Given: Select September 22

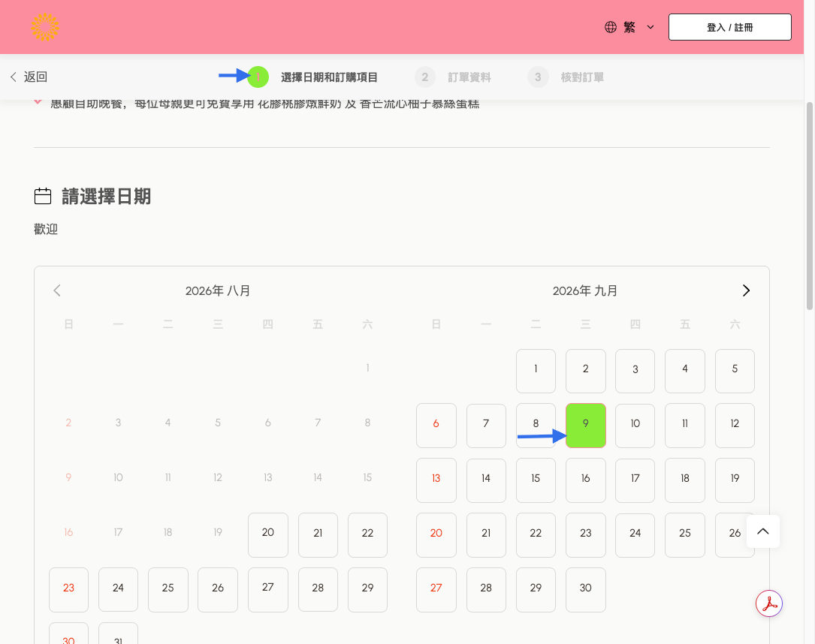Looking at the screenshot, I should pyautogui.click(x=536, y=535).
